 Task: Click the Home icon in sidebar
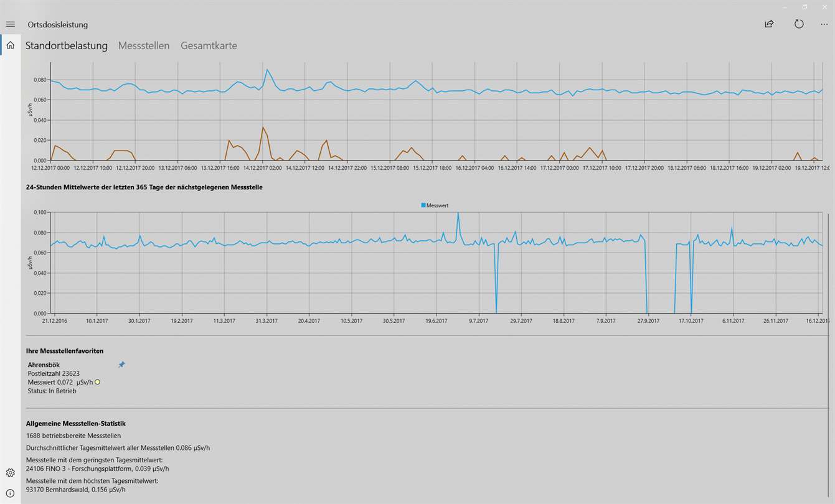10,45
